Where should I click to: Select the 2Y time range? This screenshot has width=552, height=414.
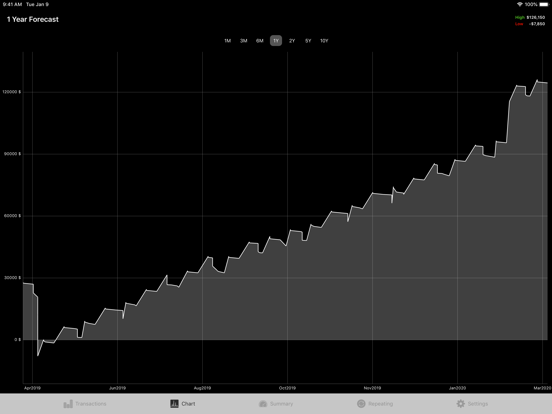point(292,41)
